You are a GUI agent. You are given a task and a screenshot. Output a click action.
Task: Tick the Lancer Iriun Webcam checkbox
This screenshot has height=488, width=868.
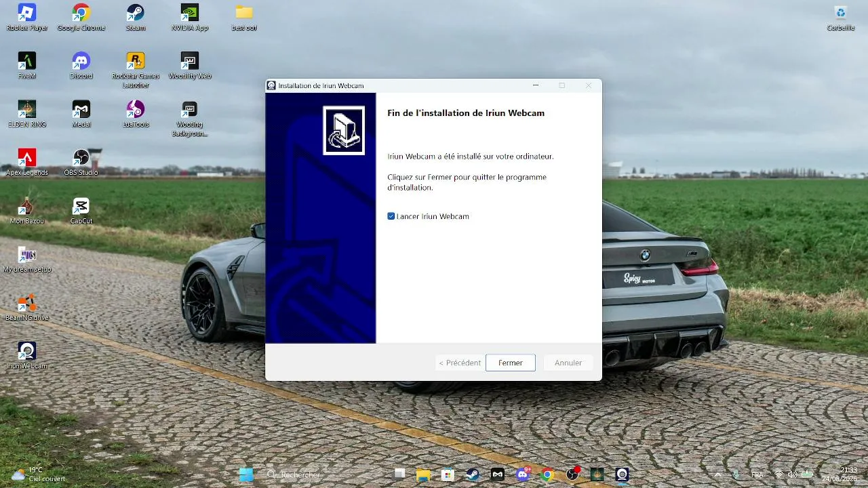[391, 216]
